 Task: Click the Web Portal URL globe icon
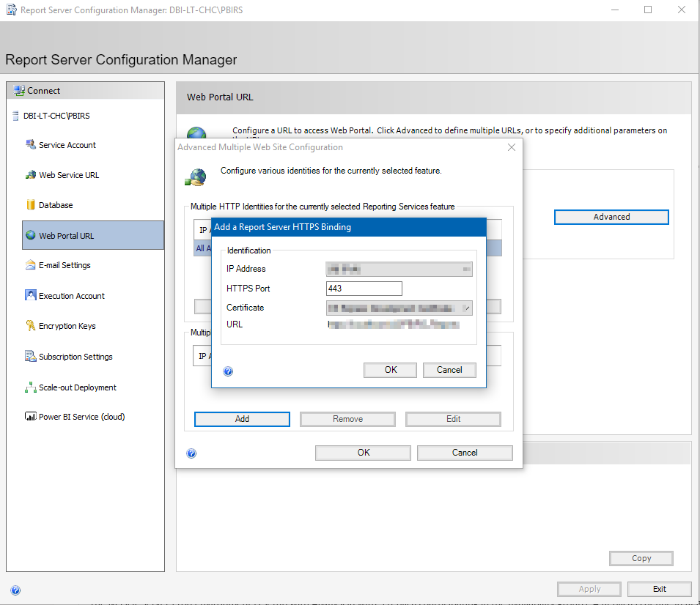tap(30, 235)
